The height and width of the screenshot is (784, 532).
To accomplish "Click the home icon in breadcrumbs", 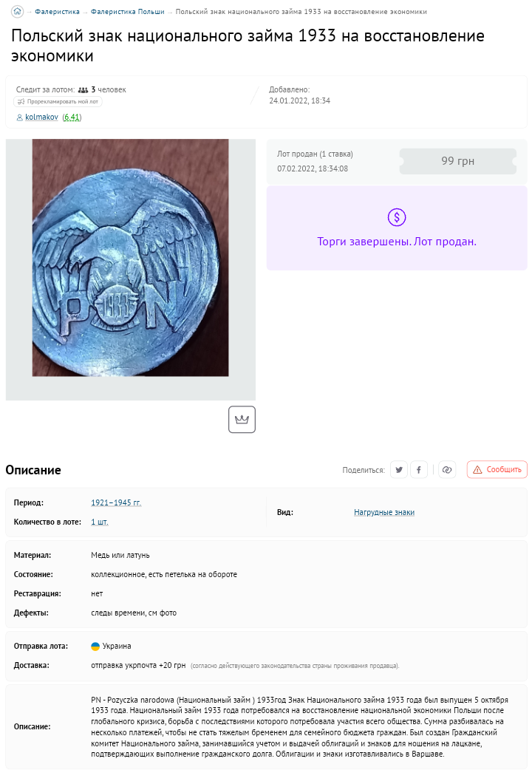I will (18, 11).
